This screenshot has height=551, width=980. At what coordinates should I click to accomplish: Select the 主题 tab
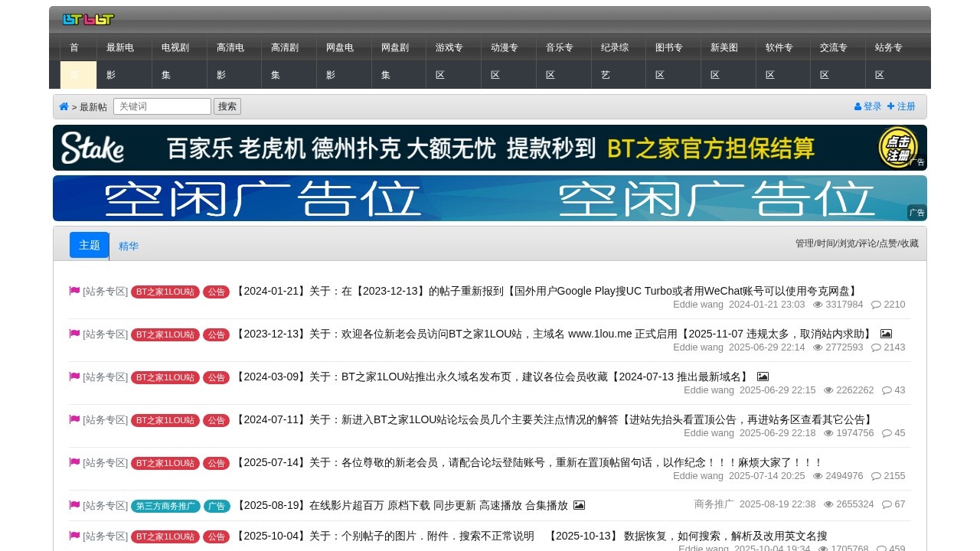coord(90,245)
